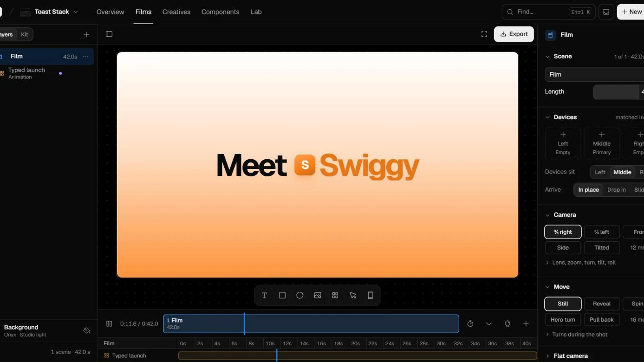Choose the Image insert tool
This screenshot has width=644, height=362.
click(x=318, y=295)
